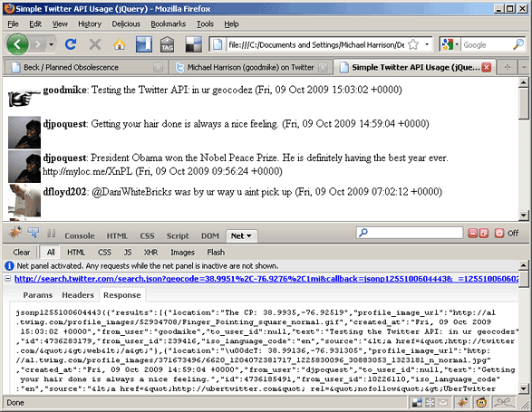Open the Delicious bookmarks toolbar icon

point(144,44)
